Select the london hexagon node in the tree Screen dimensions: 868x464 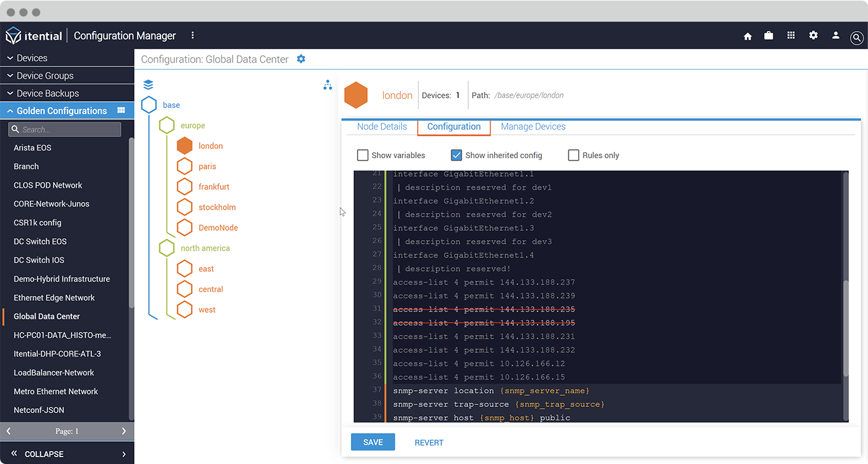[x=186, y=145]
